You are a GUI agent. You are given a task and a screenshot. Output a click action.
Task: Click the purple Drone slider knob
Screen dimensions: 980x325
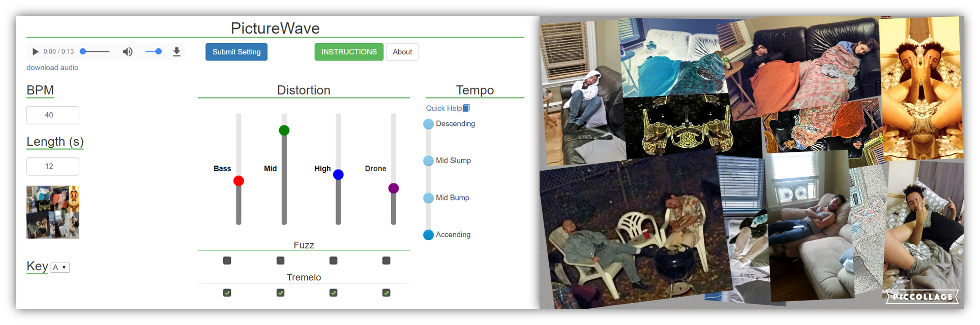[x=394, y=188]
